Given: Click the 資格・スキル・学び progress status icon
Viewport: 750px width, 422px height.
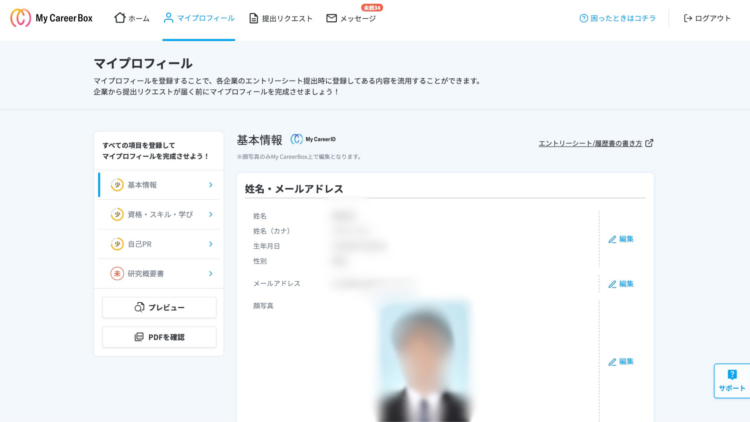Looking at the screenshot, I should [117, 214].
